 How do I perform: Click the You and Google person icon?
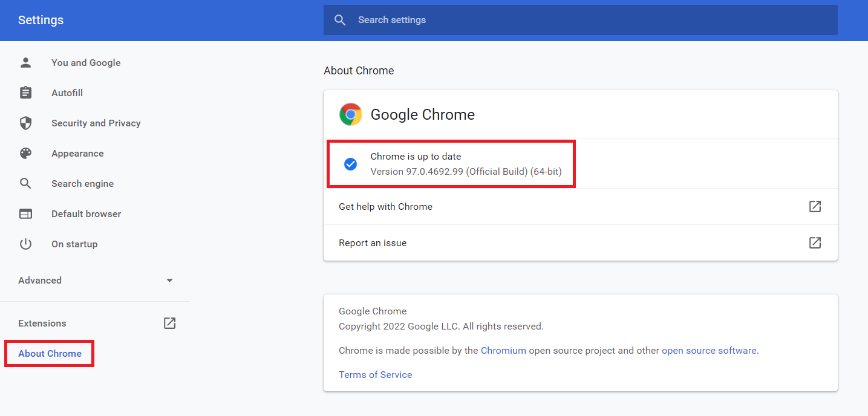(25, 62)
